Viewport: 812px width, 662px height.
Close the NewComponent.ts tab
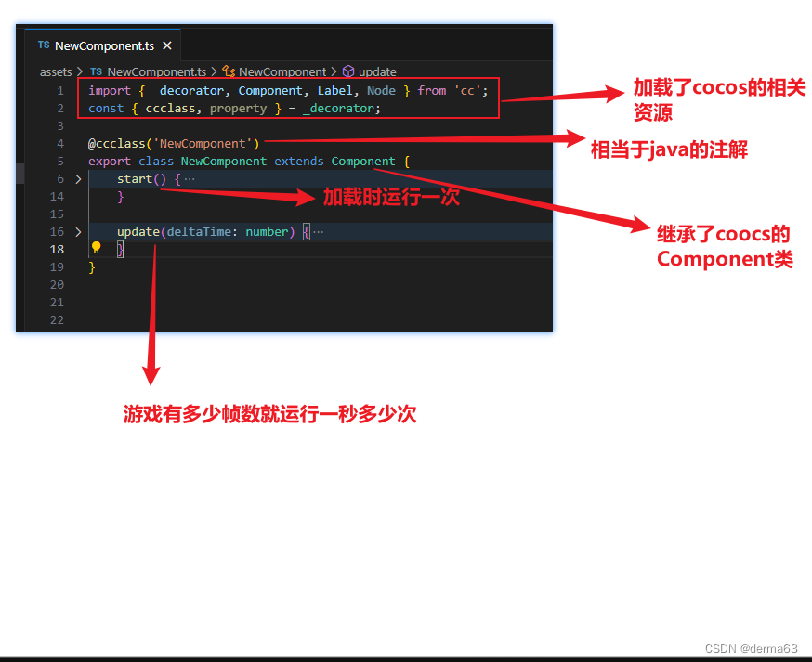[x=167, y=45]
